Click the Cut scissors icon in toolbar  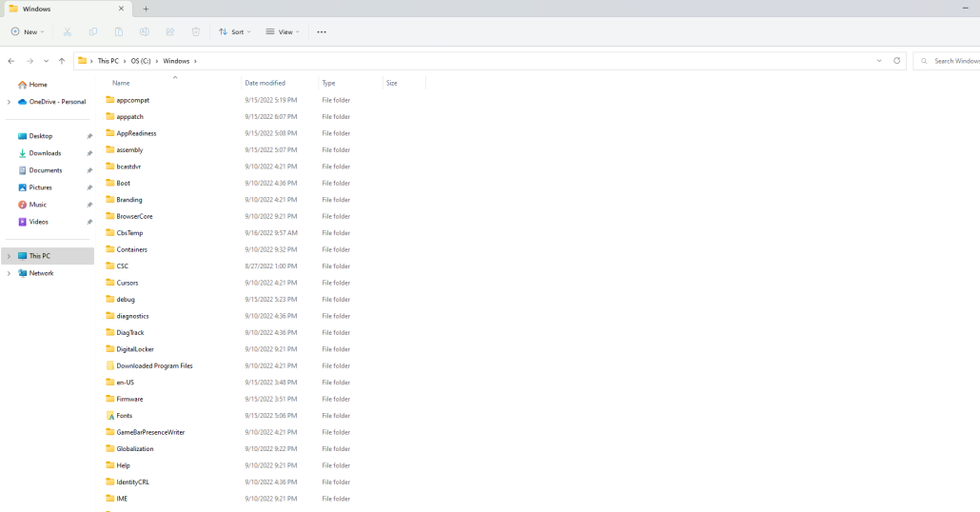pos(68,32)
